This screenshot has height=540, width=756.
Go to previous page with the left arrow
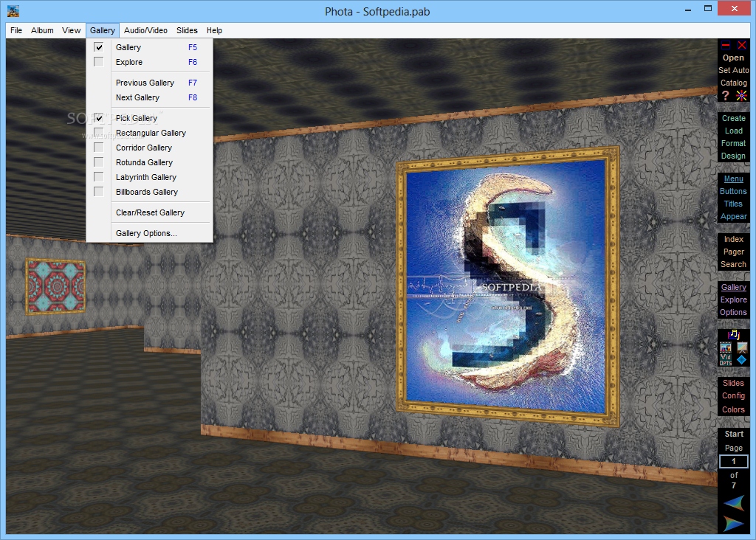tap(733, 503)
